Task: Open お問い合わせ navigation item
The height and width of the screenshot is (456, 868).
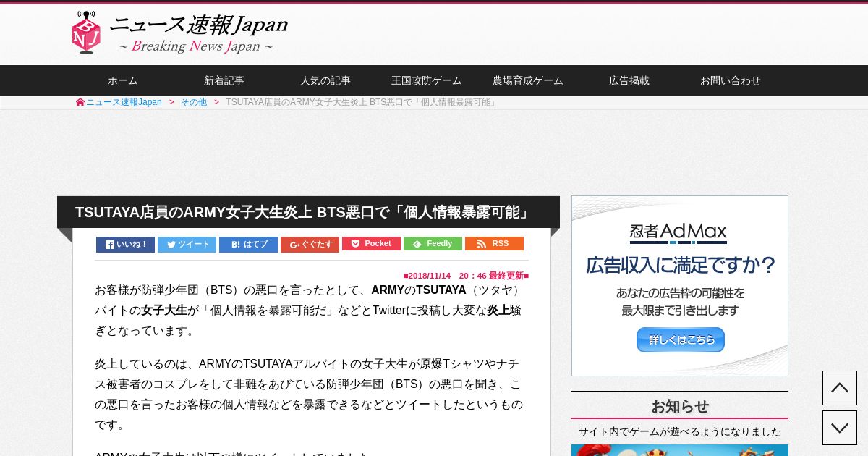Action: click(x=731, y=80)
